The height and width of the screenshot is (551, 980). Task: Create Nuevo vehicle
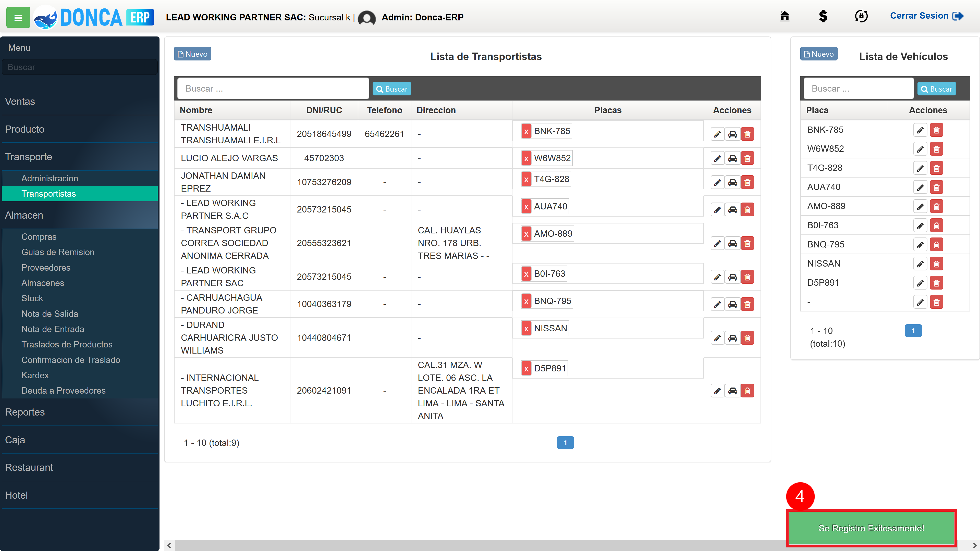(x=819, y=54)
